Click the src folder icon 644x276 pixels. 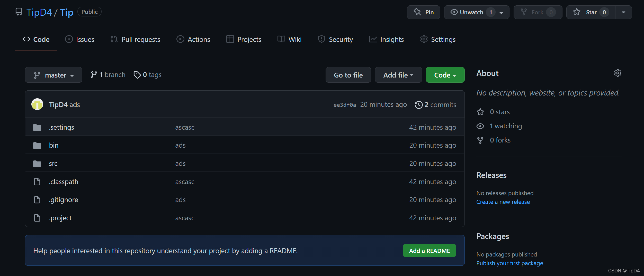pyautogui.click(x=37, y=164)
